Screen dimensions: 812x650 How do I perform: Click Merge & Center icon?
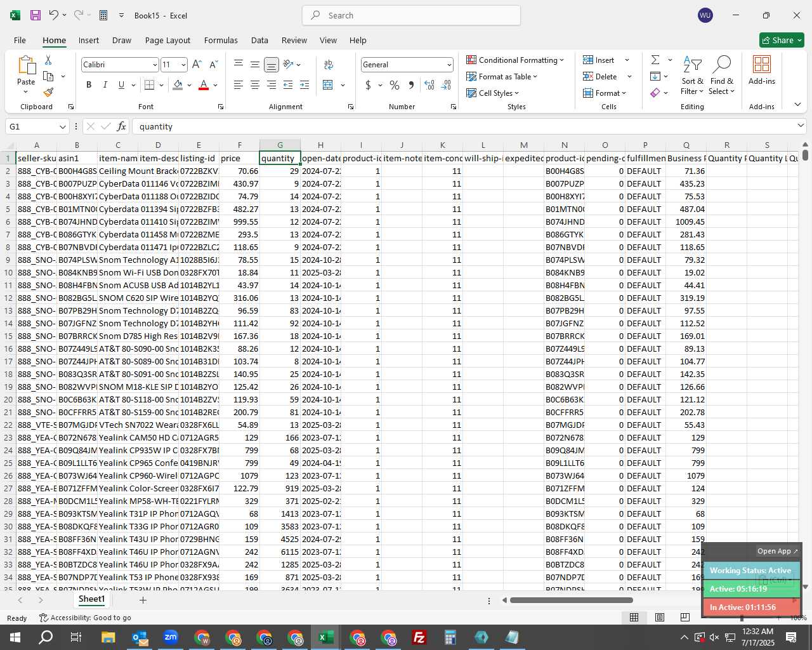(328, 84)
